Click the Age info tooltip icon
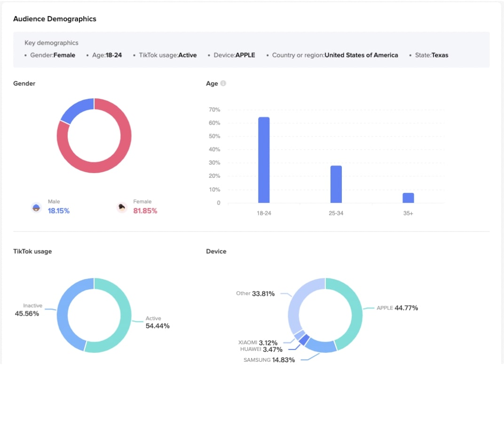504x430 pixels. pos(223,83)
